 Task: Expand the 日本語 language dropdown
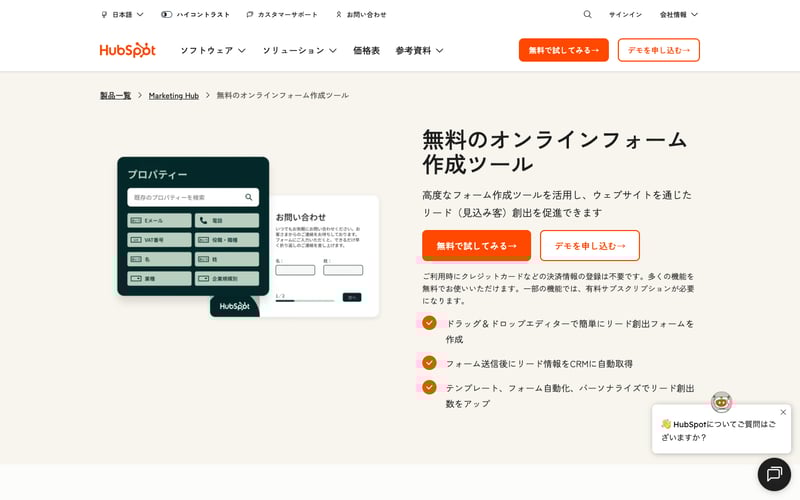pyautogui.click(x=122, y=15)
